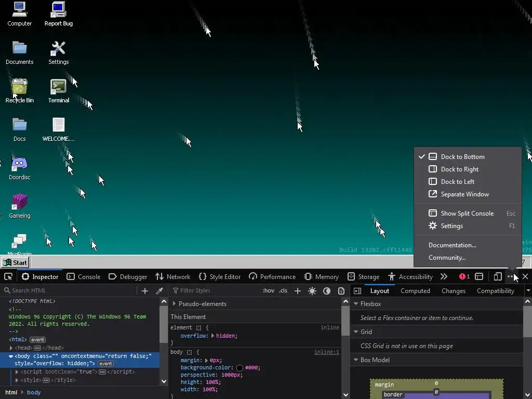
Task: Expand the head node in markup
Action: coord(11,348)
